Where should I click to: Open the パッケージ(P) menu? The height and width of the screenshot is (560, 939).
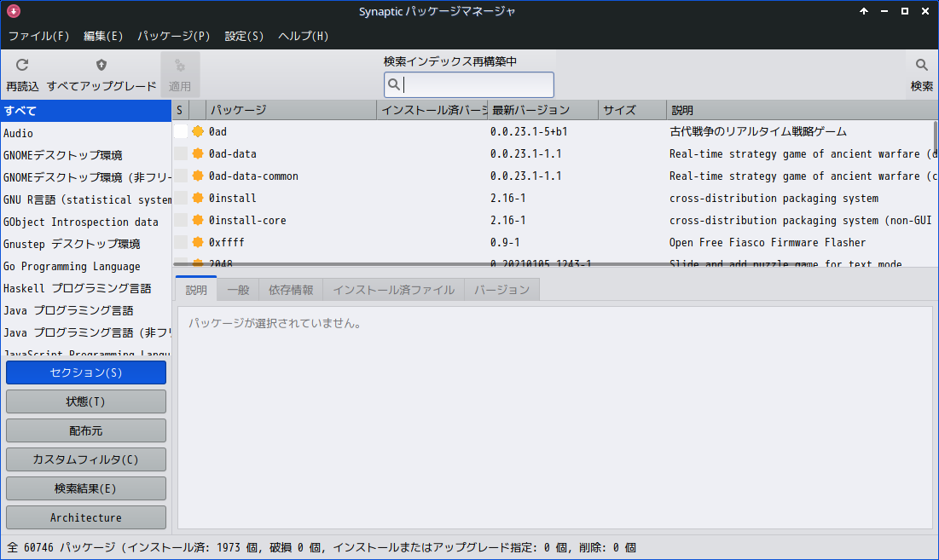174,36
